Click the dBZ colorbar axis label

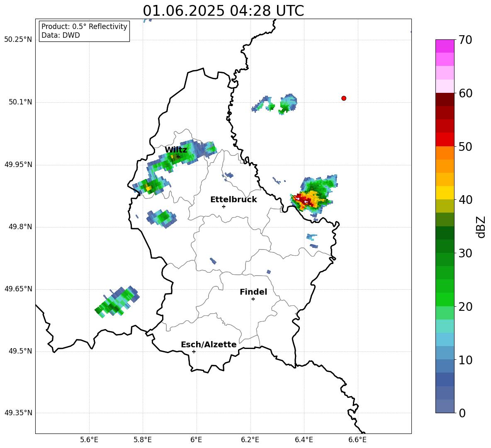481,227
